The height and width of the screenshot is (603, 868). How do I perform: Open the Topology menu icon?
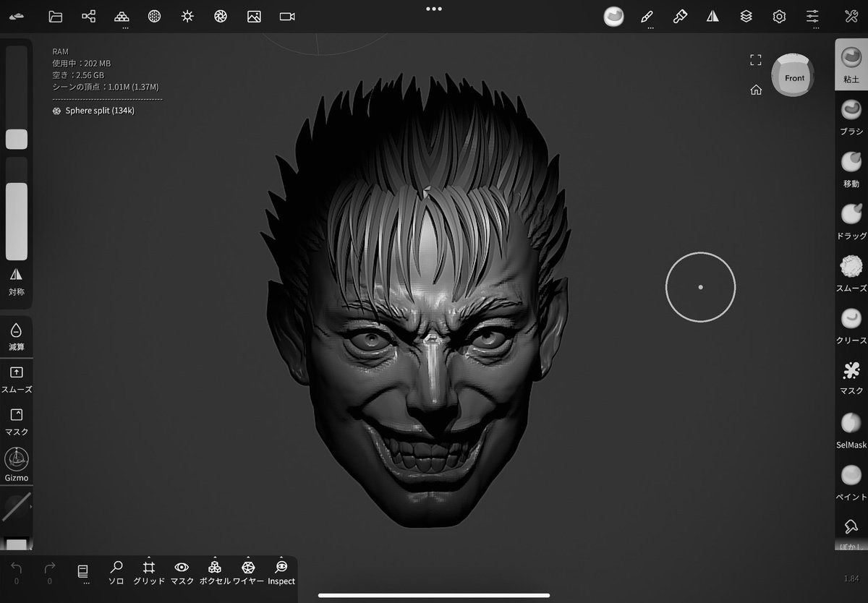(x=122, y=16)
